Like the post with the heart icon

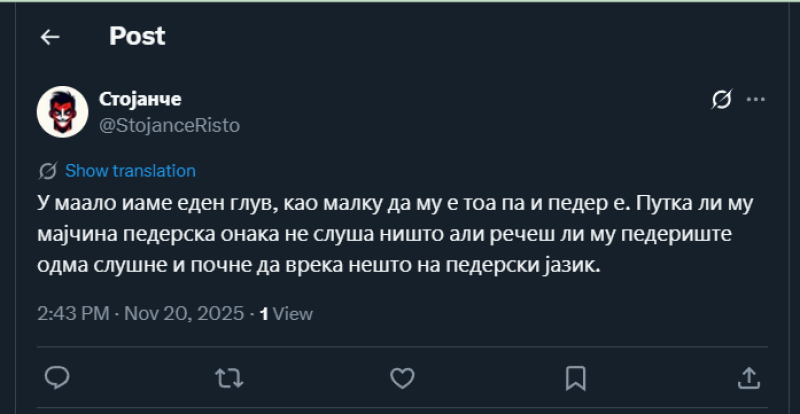(x=402, y=377)
